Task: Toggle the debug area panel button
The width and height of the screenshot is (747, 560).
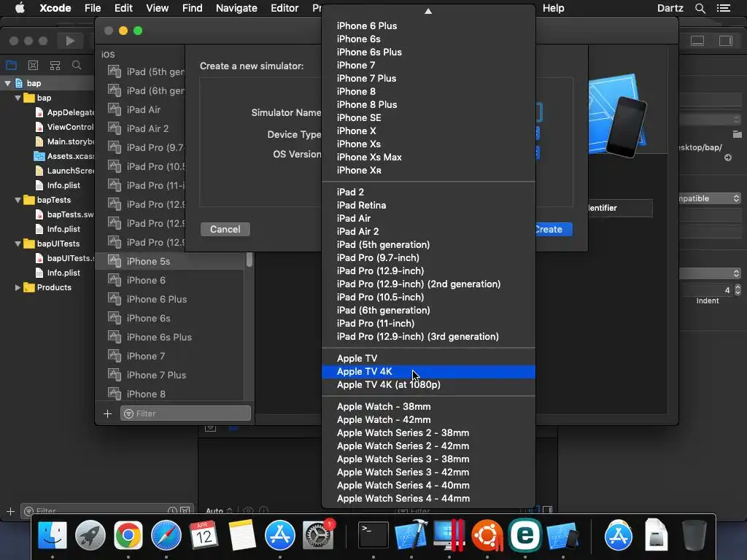Action: 697,41
